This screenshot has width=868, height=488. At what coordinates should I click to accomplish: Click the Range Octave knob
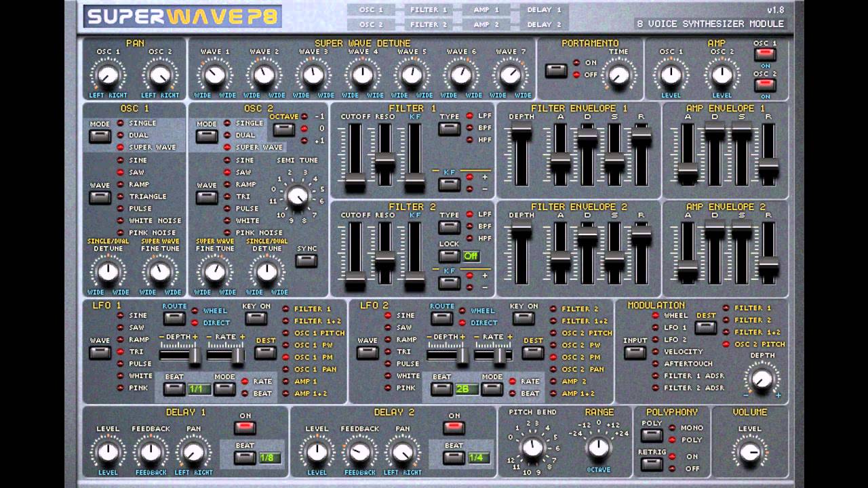click(598, 447)
